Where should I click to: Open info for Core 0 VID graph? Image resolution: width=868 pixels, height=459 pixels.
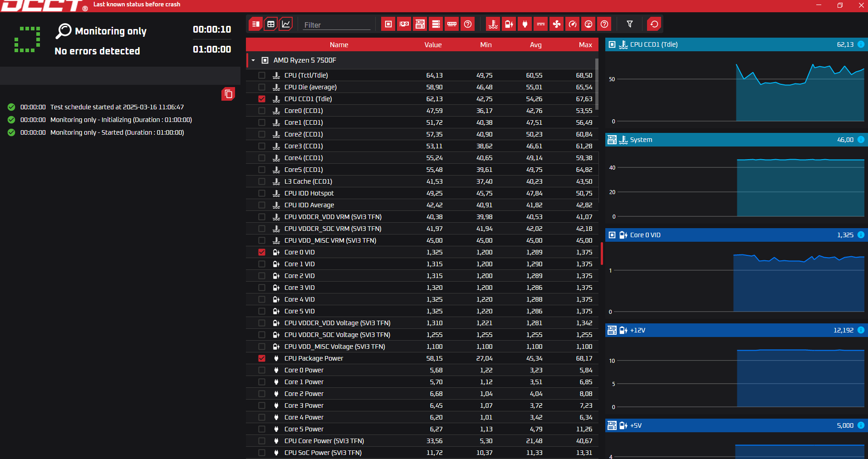pos(861,235)
